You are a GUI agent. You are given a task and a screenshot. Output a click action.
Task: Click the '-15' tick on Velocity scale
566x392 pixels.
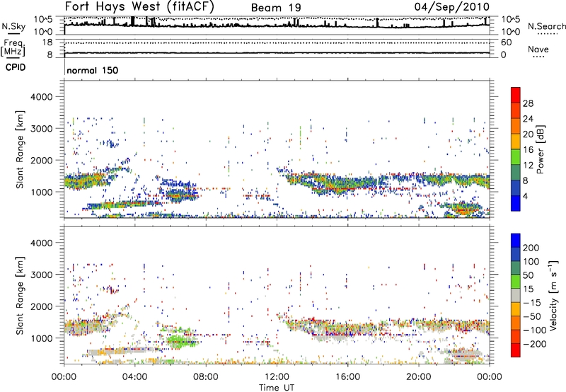532,303
